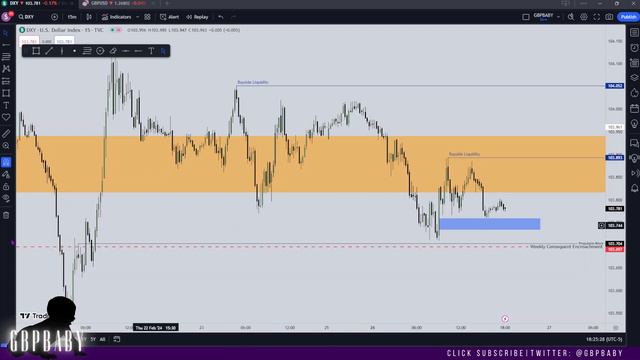Select Gann and Fibonacci tools in sidebar

point(6,57)
